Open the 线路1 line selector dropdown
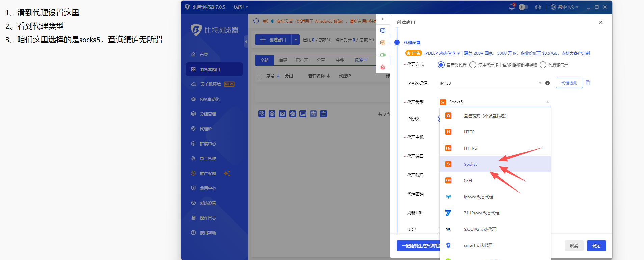Viewport: 644px width, 260px height. [x=241, y=7]
